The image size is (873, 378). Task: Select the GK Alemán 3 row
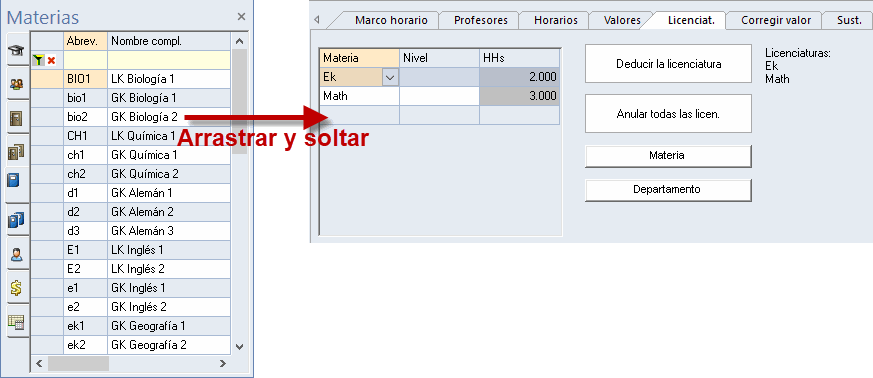(130, 230)
